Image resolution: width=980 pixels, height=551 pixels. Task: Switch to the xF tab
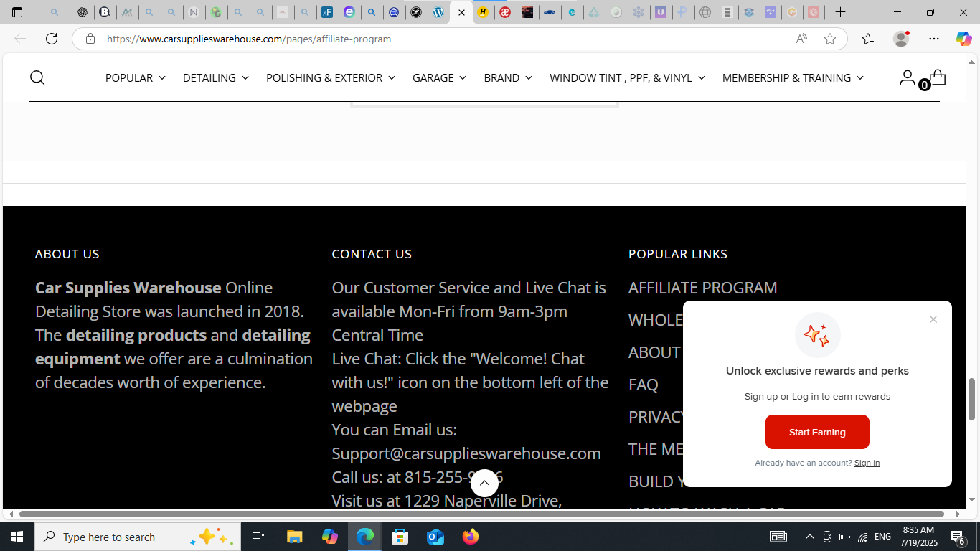pyautogui.click(x=327, y=12)
